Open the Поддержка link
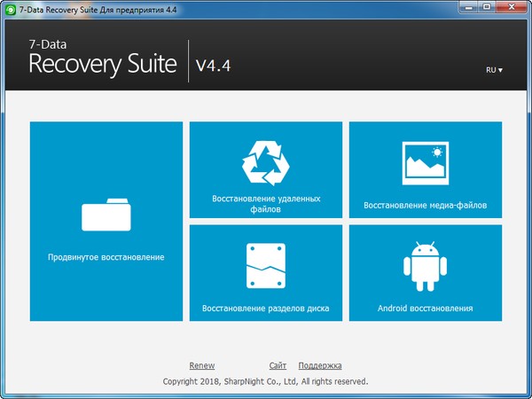 point(320,365)
